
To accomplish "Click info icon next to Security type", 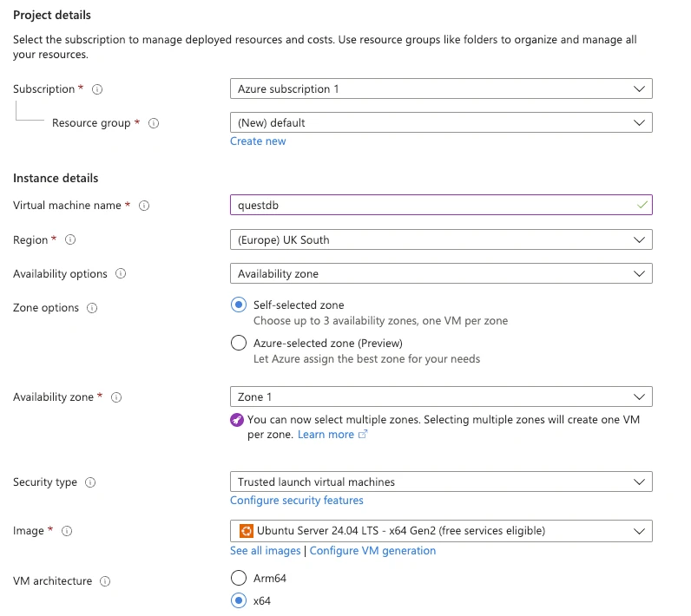I will [90, 482].
